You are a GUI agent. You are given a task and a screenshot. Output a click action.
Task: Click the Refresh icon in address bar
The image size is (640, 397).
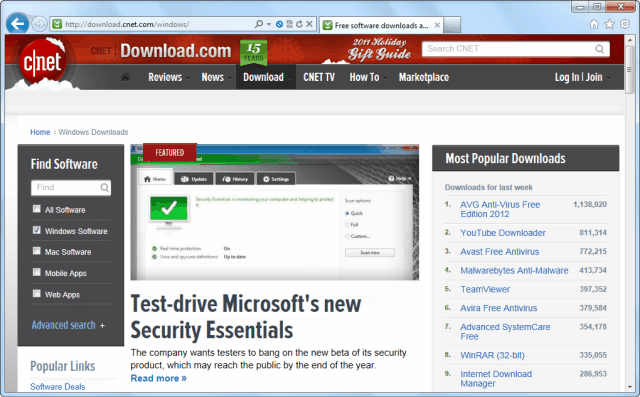tap(299, 24)
